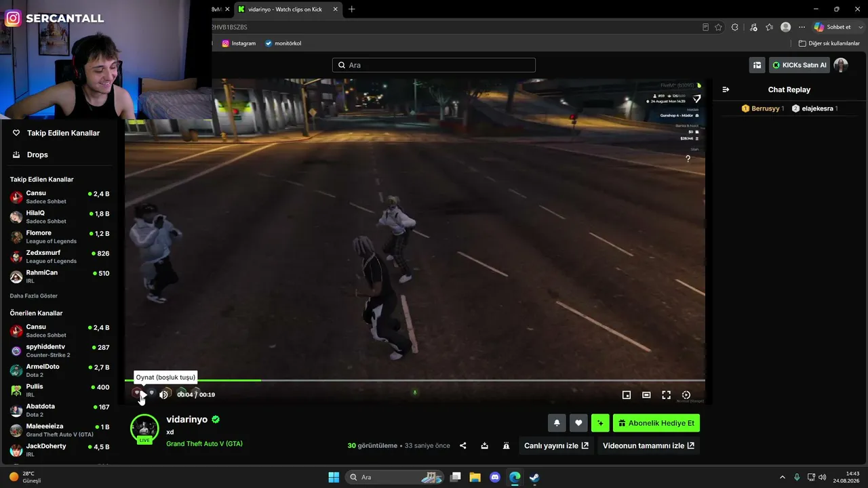Viewport: 868px width, 488px height.
Task: Enter fullscreen on the video player
Action: click(667, 394)
